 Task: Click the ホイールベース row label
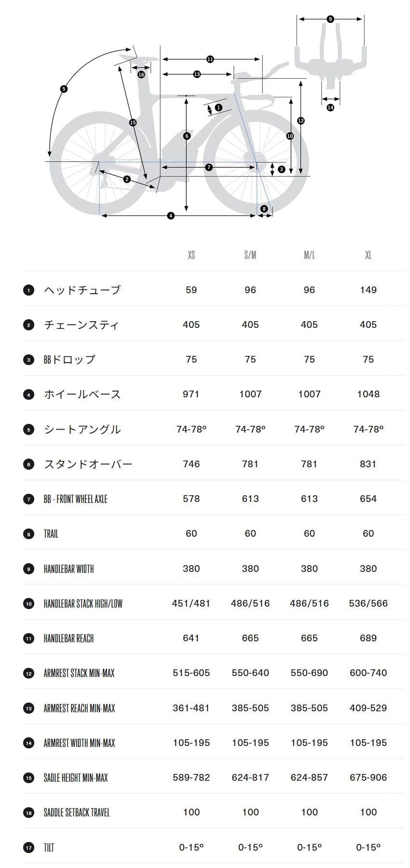[x=82, y=394]
